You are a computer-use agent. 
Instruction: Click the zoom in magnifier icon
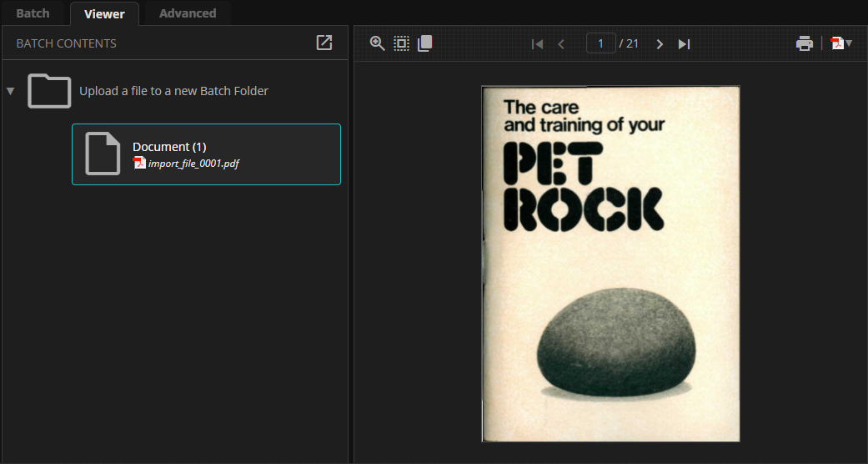tap(377, 43)
